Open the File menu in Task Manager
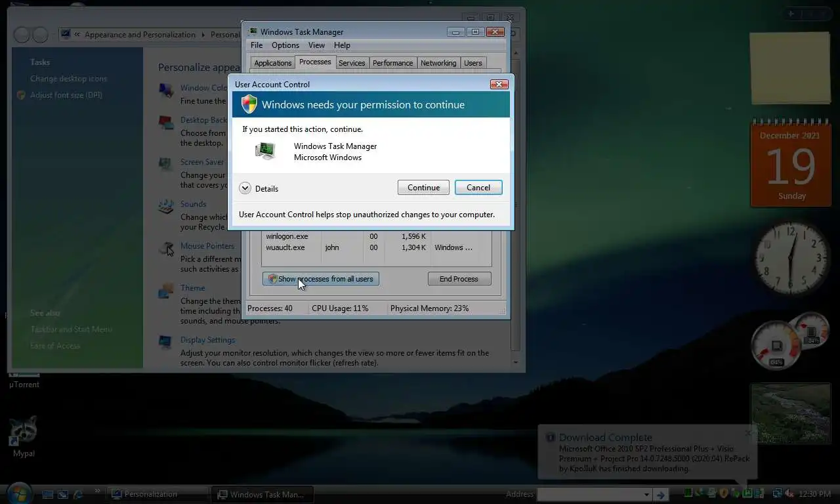 coord(257,45)
